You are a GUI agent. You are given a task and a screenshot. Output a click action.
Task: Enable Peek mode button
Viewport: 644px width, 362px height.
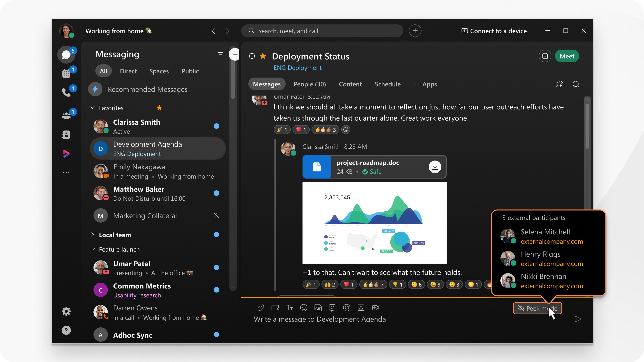(x=537, y=308)
